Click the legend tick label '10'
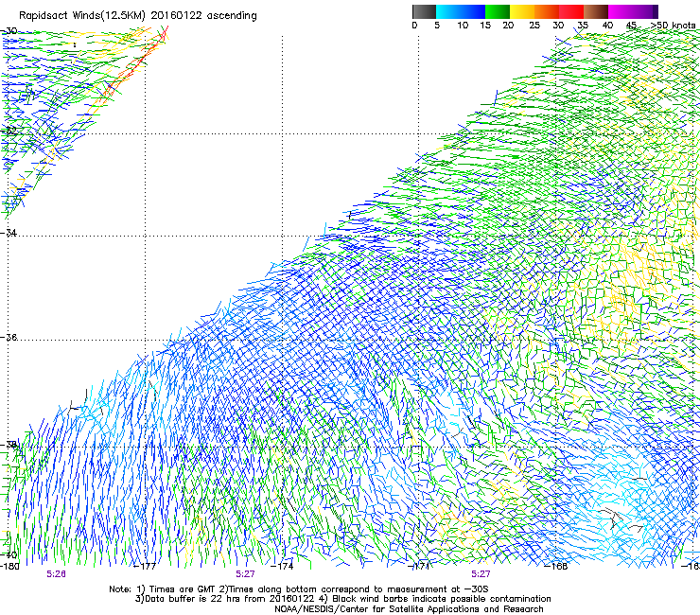 463,26
